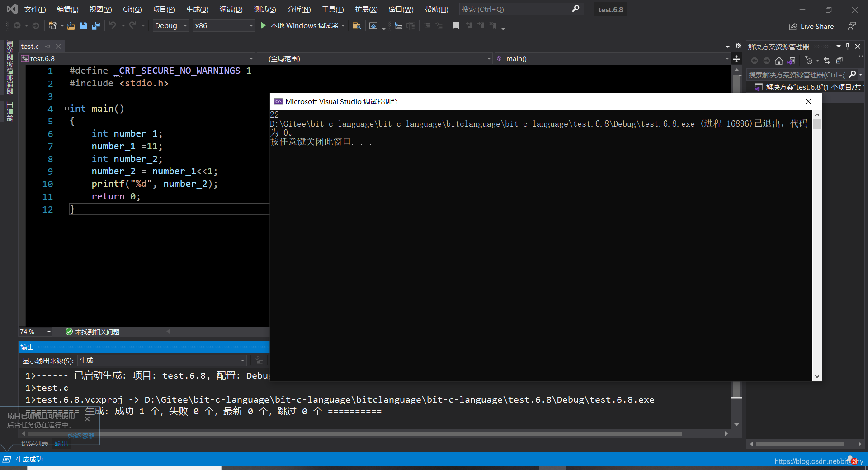Open the File menu
This screenshot has height=470, width=868.
click(x=35, y=9)
